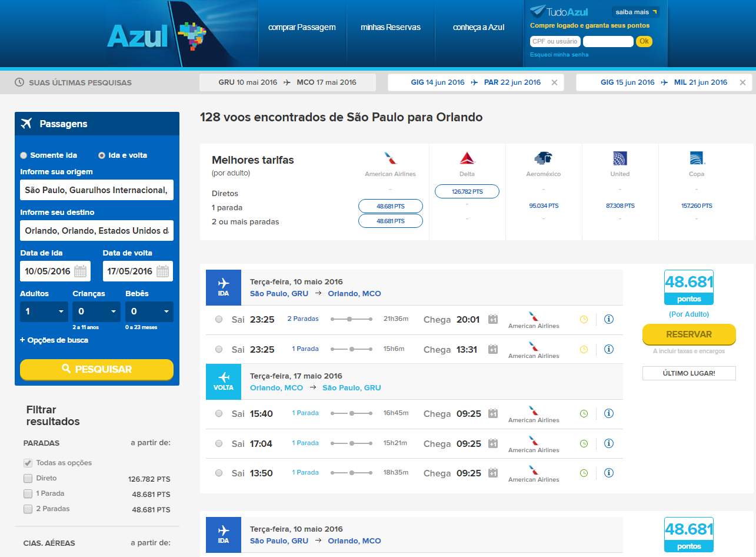756x557 pixels.
Task: Select Delta direct fare 126.782 PTS
Action: (x=467, y=191)
